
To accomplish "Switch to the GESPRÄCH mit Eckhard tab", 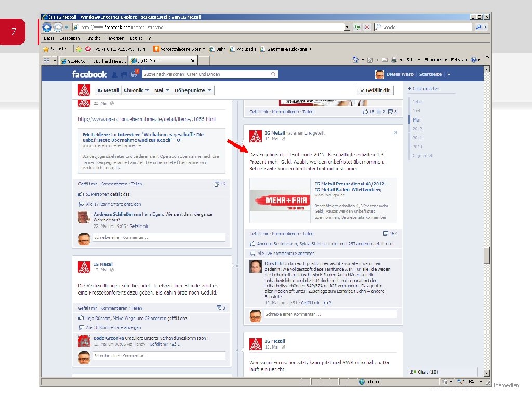I will (94, 61).
